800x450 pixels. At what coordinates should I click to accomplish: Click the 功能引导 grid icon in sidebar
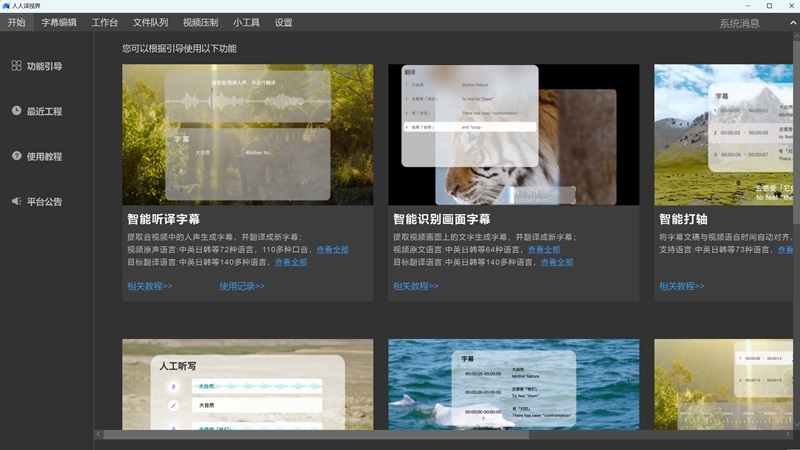(16, 66)
